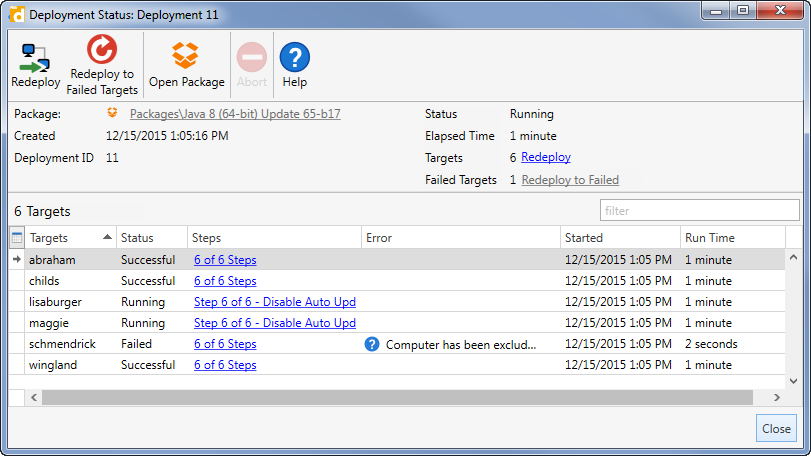The height and width of the screenshot is (456, 811).
Task: Sort by the Status column header
Action: (x=138, y=238)
